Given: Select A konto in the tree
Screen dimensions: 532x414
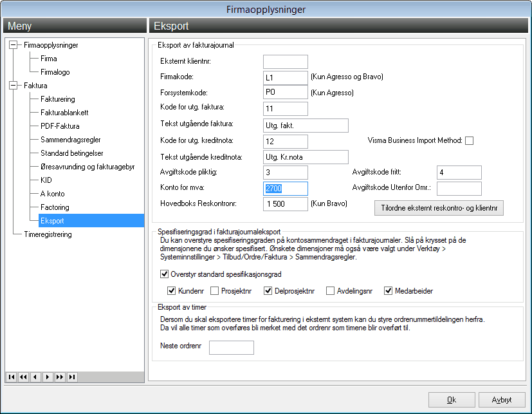Looking at the screenshot, I should point(52,194).
